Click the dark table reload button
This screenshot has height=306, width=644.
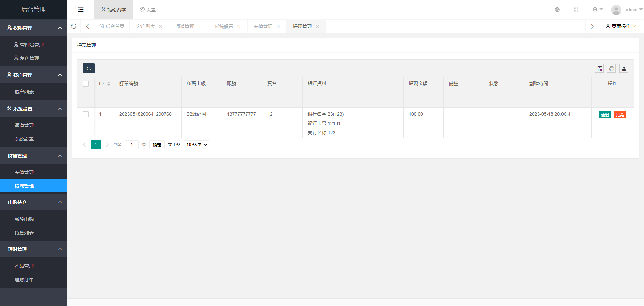pos(89,68)
